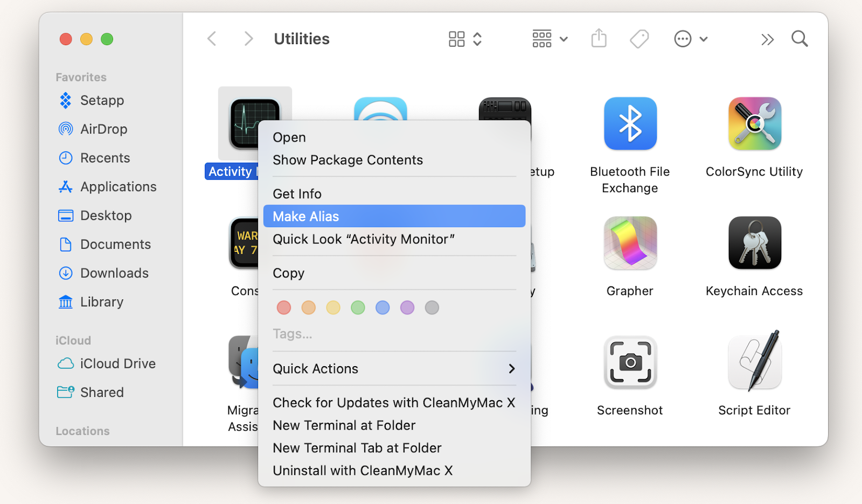Select the Grapher app icon

(x=629, y=243)
